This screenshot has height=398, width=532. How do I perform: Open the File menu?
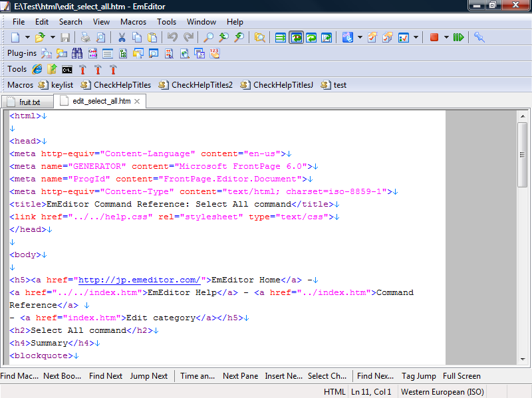point(19,22)
